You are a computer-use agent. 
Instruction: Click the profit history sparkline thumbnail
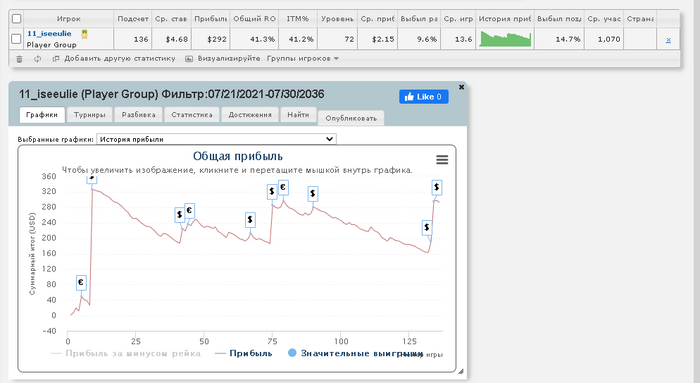point(505,39)
